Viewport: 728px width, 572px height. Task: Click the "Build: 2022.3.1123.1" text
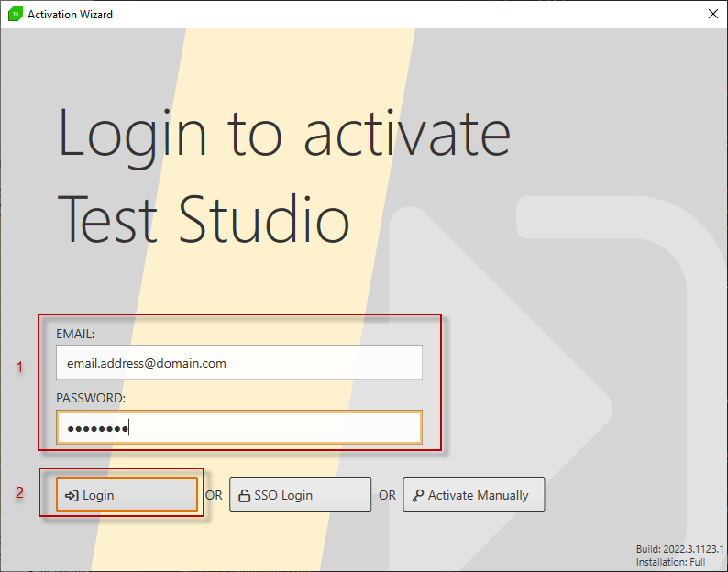click(x=679, y=549)
